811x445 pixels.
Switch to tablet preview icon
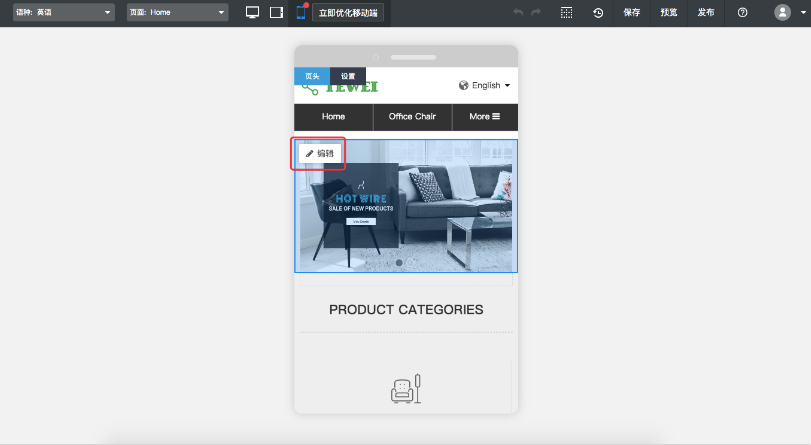click(277, 13)
